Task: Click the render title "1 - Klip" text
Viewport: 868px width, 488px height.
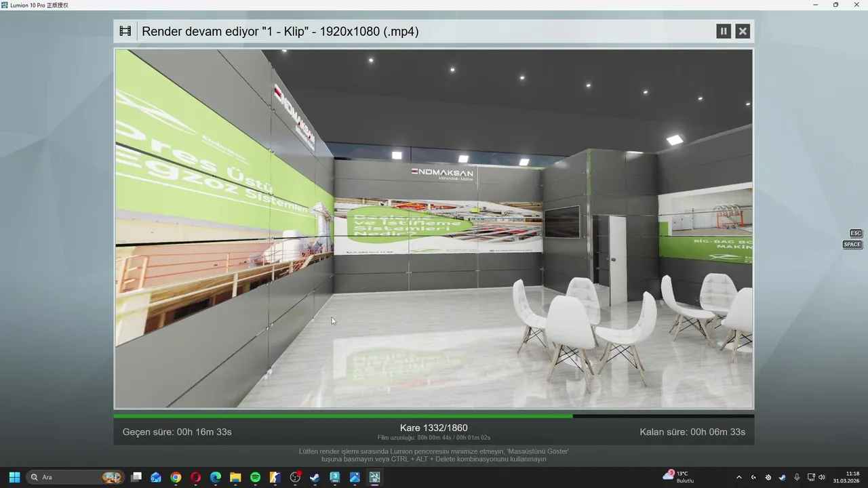Action: [x=281, y=31]
